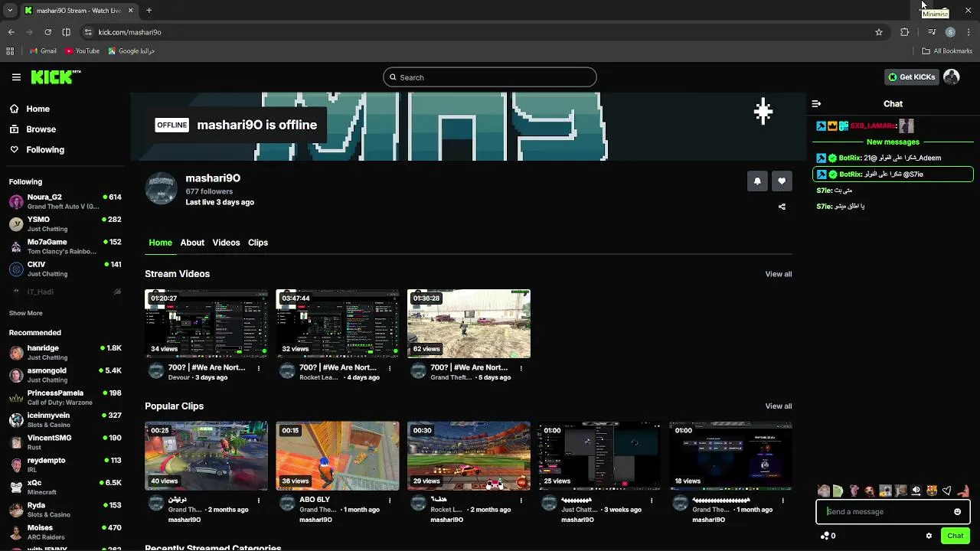Viewport: 980px width, 551px height.
Task: Play the 00:30 Rocket League clip thumbnail
Action: point(469,455)
